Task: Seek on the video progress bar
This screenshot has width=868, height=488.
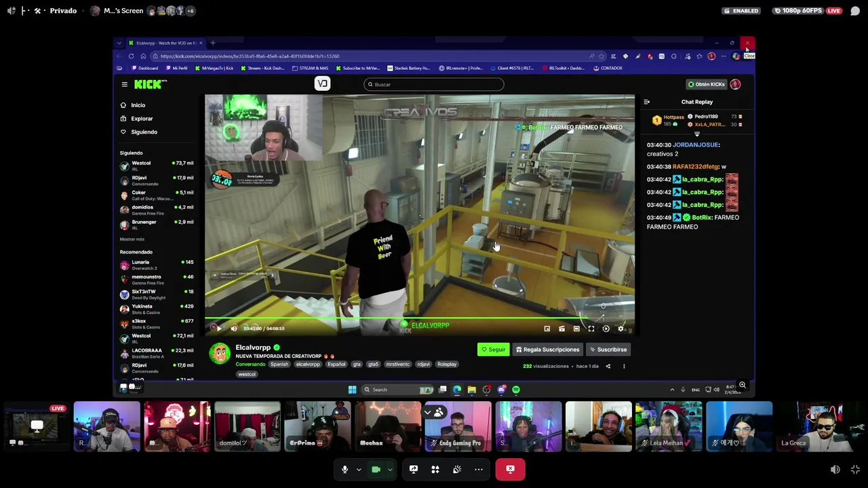Action: (420, 319)
